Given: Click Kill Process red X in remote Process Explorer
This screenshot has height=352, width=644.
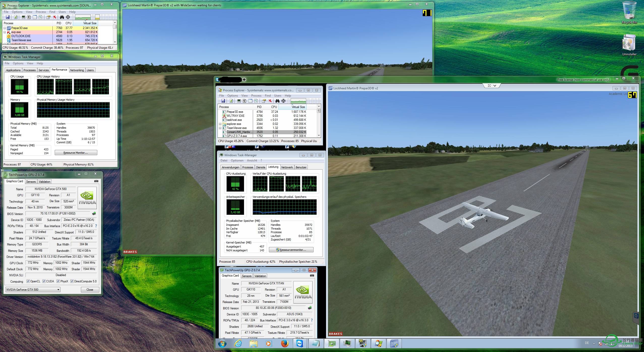Looking at the screenshot, I should 270,101.
